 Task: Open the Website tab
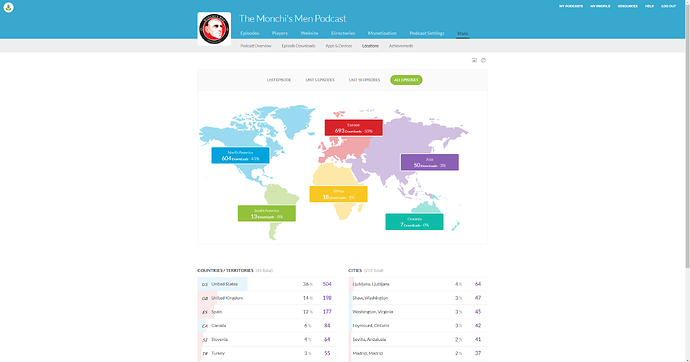309,33
